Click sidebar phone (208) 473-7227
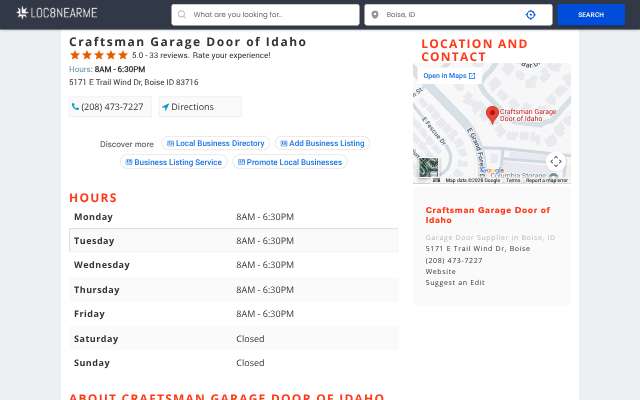 point(453,260)
